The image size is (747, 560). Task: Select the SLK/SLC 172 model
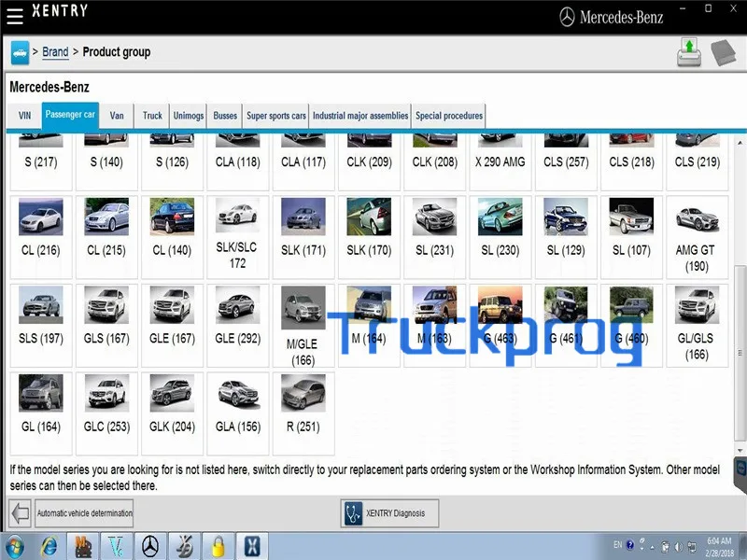(x=238, y=237)
